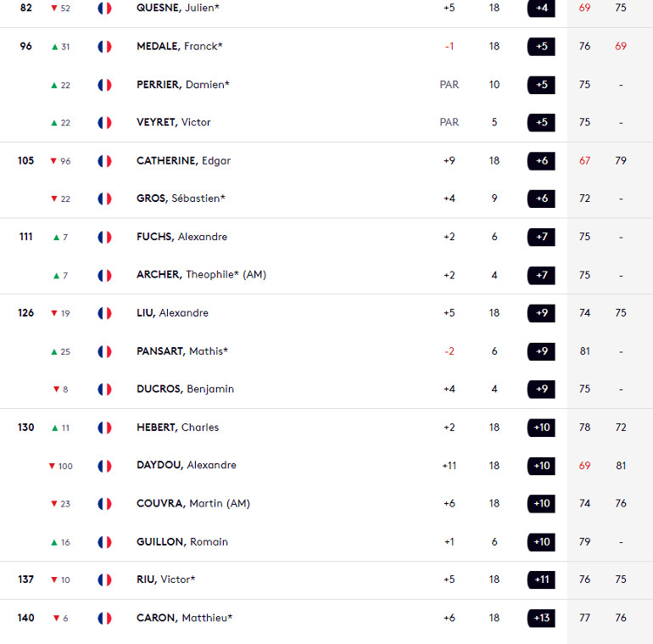653x644 pixels.
Task: Click the French flag next to LIU, Alexandre
Action: (104, 313)
